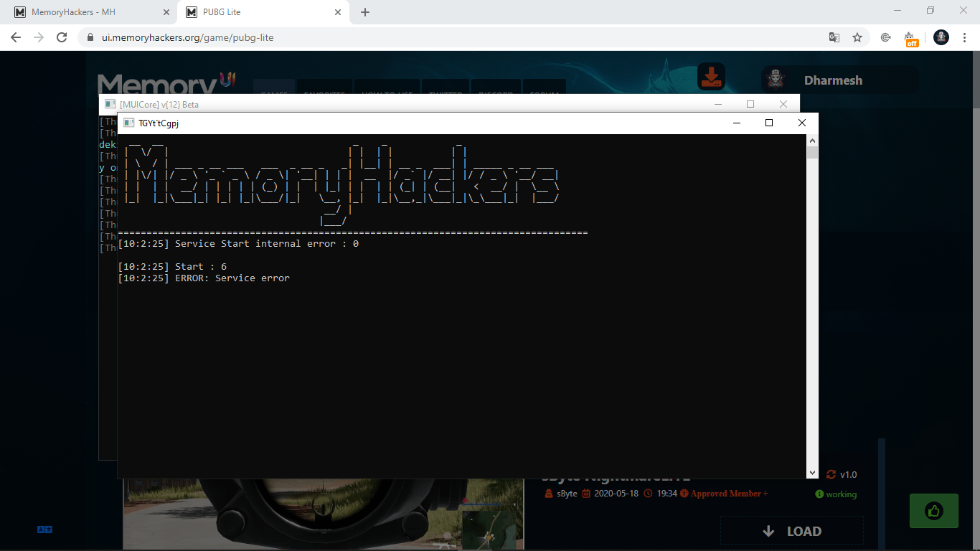Open the Dharmesh user menu
Image resolution: width=980 pixels, height=551 pixels.
tap(839, 80)
